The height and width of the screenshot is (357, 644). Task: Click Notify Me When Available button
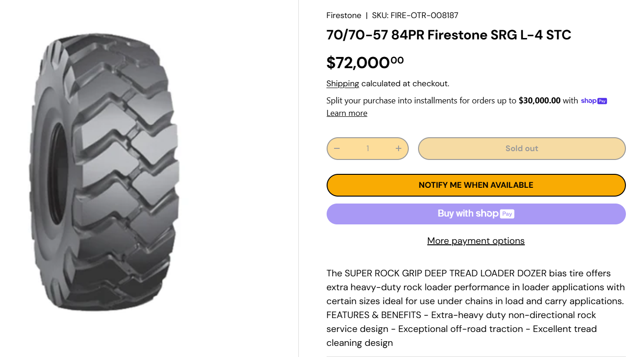pyautogui.click(x=476, y=185)
